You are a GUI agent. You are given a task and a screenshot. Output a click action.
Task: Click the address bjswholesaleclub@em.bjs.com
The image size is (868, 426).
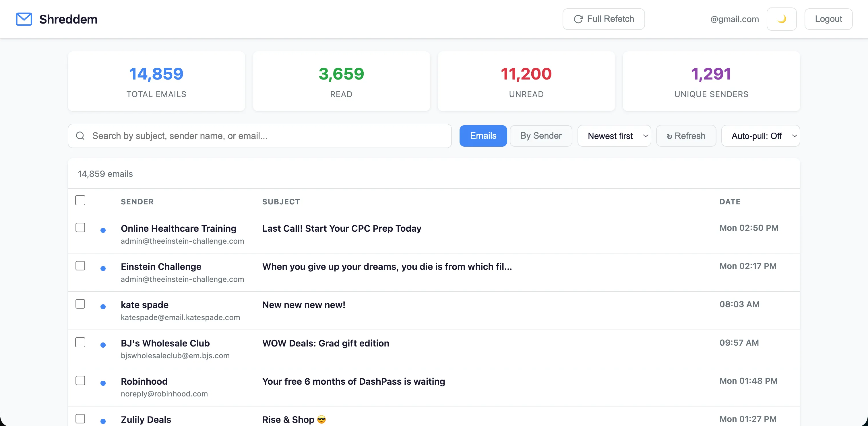175,356
